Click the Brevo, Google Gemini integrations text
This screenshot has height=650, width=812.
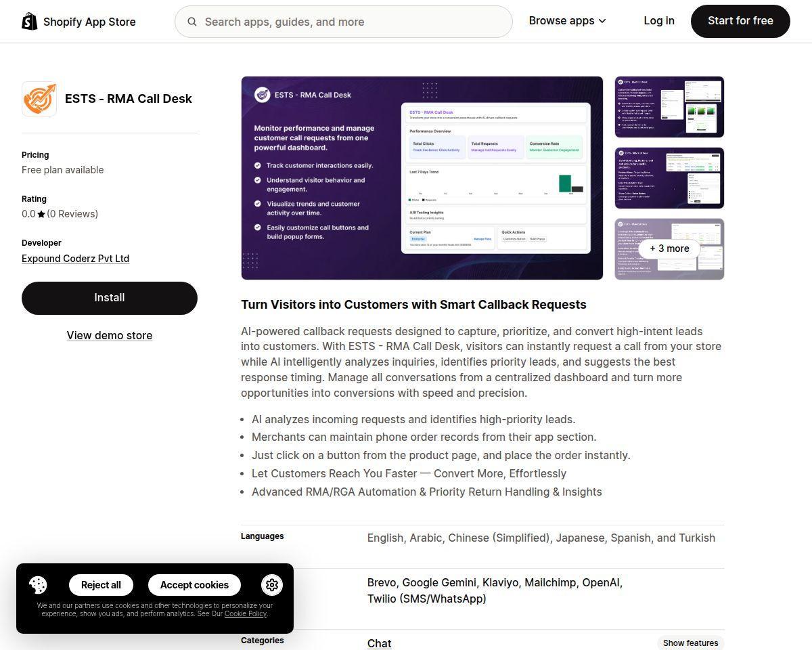(x=495, y=590)
